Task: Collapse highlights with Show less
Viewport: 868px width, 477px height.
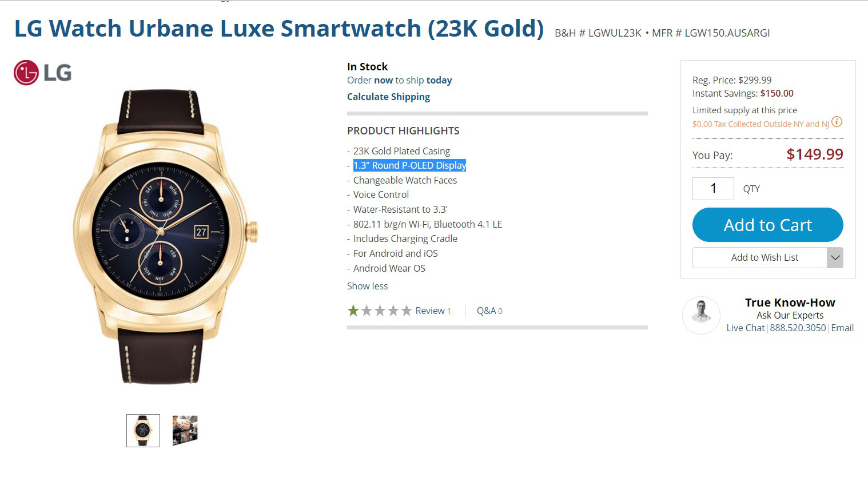Action: pyautogui.click(x=367, y=286)
